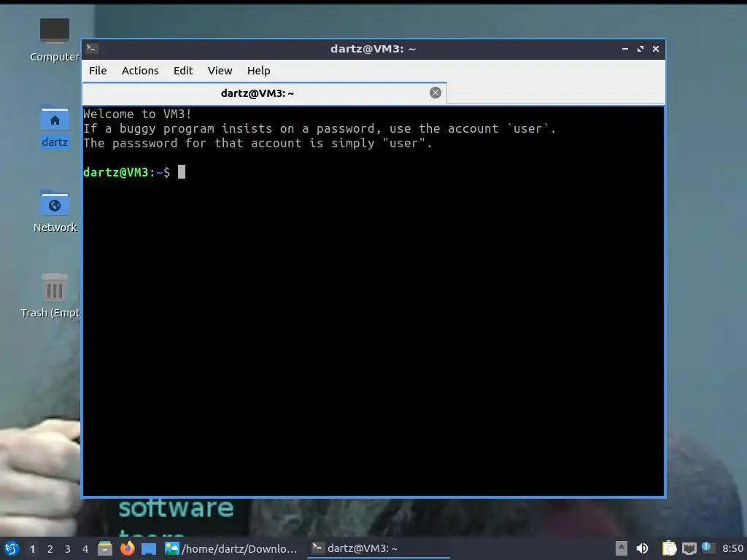The image size is (747, 560).
Task: Open the Network desktop icon
Action: pyautogui.click(x=54, y=211)
